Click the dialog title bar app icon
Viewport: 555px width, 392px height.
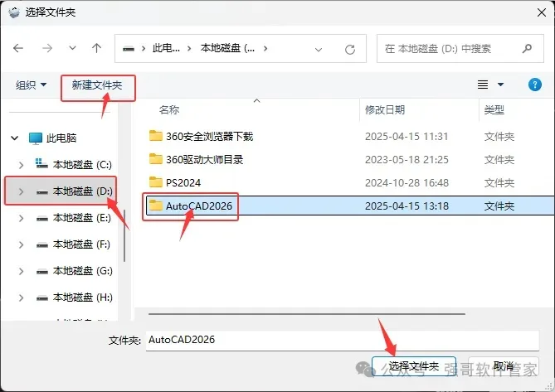click(14, 12)
